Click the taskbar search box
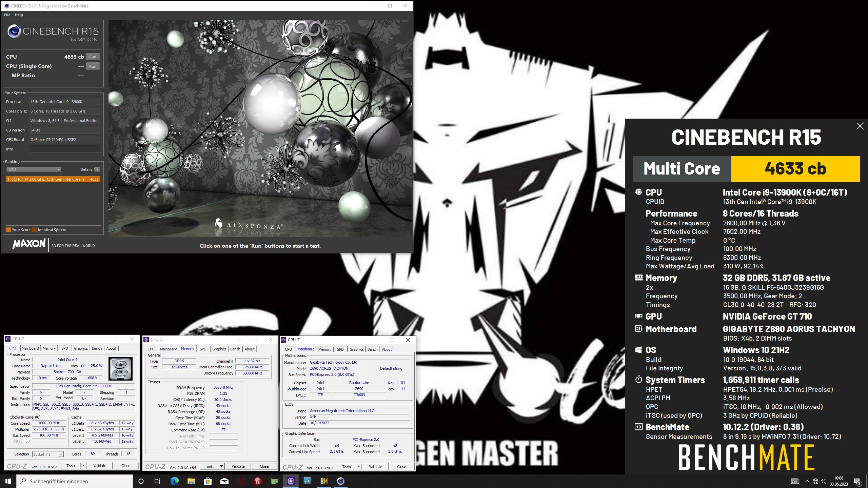The width and height of the screenshot is (868, 488). 75,481
